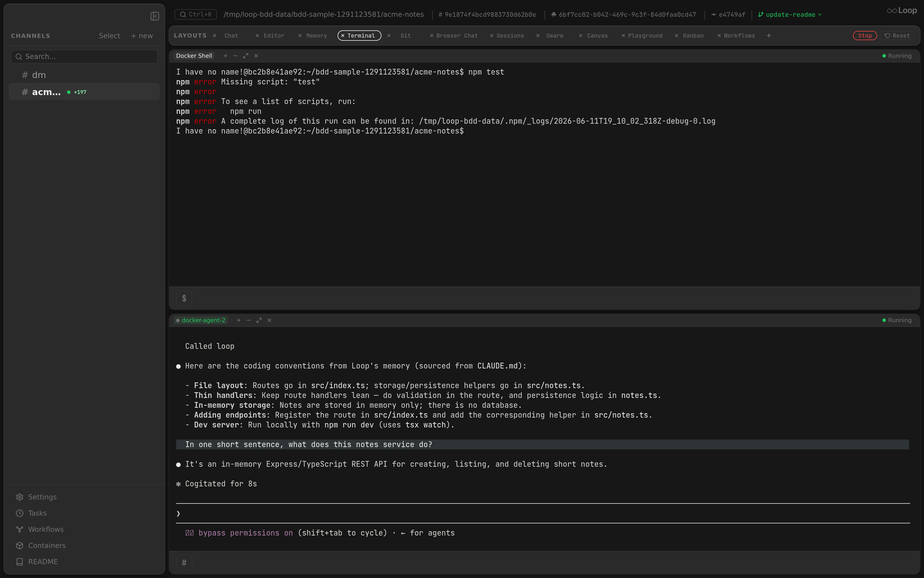Open the update-readme branch dropdown
The image size is (924, 578).
tap(790, 14)
